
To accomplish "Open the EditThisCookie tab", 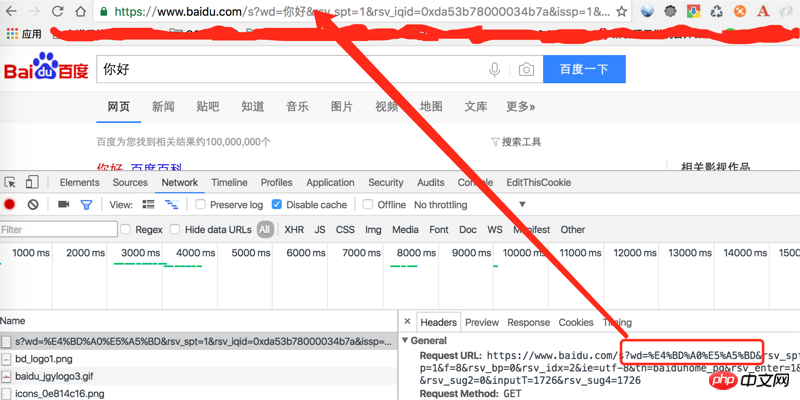I will 539,182.
